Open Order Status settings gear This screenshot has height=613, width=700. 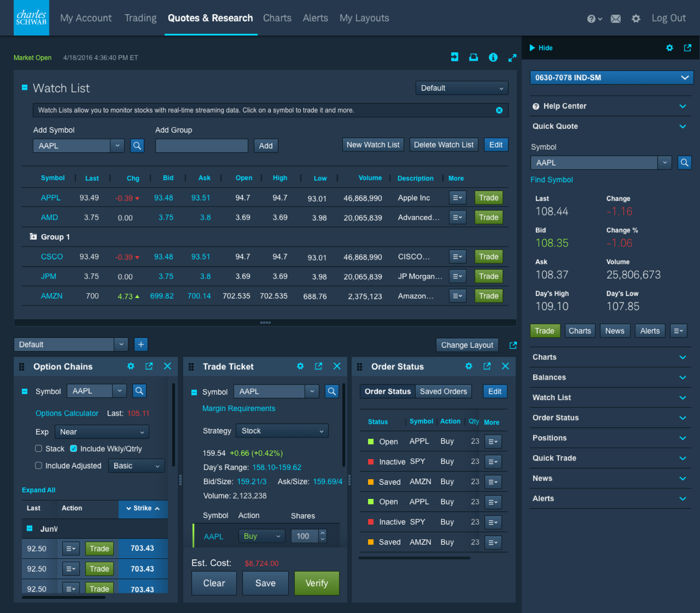tap(469, 366)
